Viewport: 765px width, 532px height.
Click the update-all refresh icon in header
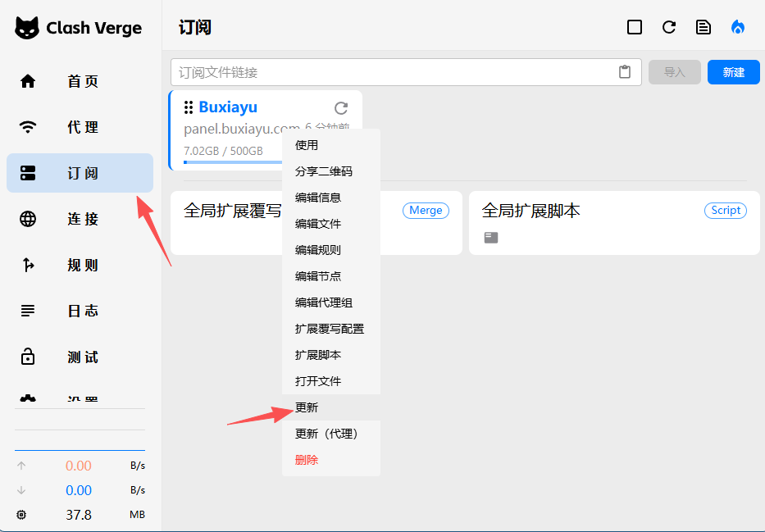(x=669, y=27)
